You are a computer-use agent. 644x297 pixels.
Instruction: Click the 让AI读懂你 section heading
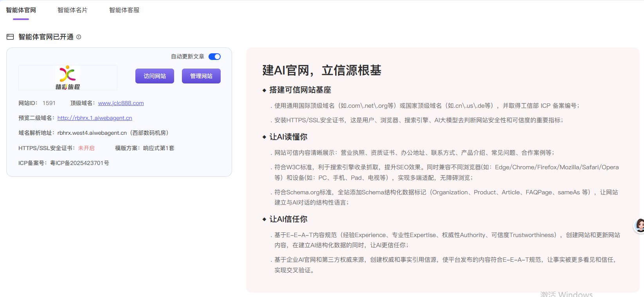pos(288,137)
